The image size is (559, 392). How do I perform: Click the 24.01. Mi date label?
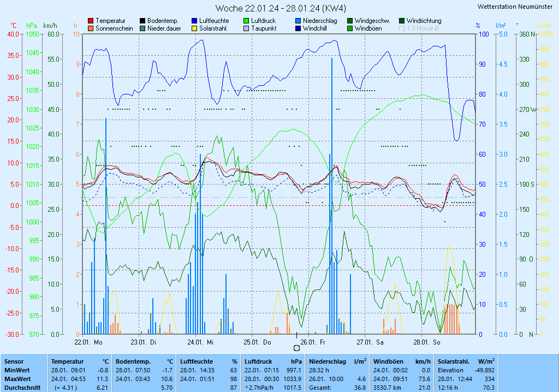[x=200, y=342]
